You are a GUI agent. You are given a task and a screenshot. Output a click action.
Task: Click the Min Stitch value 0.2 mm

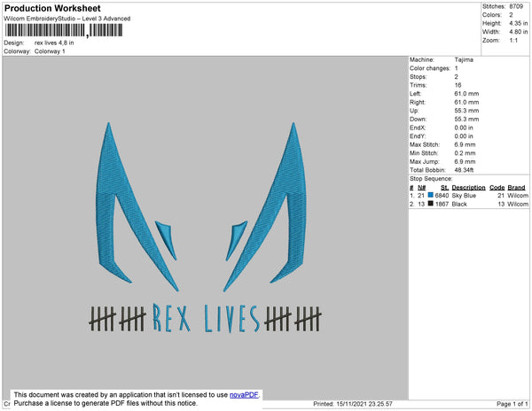[x=465, y=153]
